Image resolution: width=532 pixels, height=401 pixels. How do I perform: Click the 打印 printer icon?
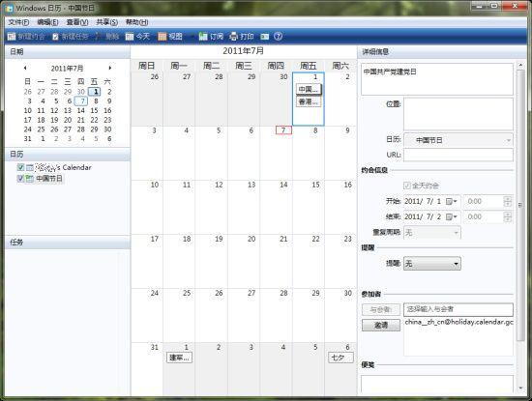click(234, 37)
